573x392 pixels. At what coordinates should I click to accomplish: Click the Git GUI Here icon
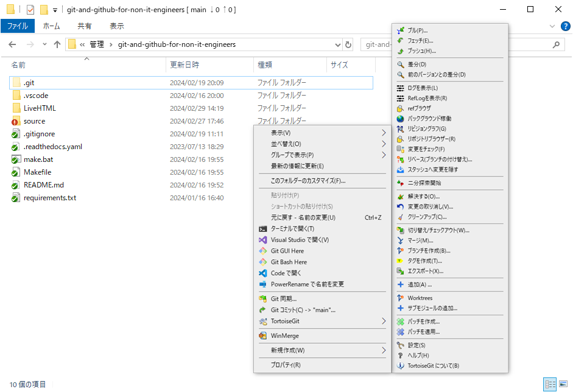[x=262, y=251]
